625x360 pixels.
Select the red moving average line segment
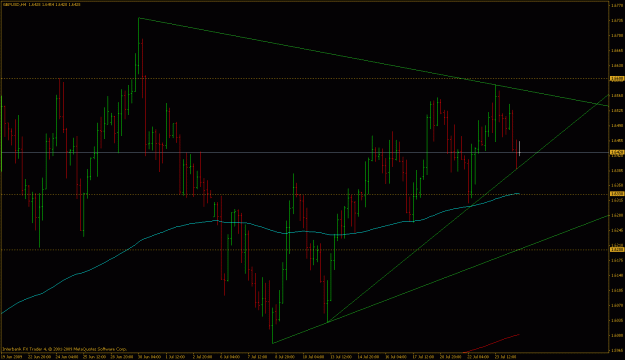click(492, 343)
